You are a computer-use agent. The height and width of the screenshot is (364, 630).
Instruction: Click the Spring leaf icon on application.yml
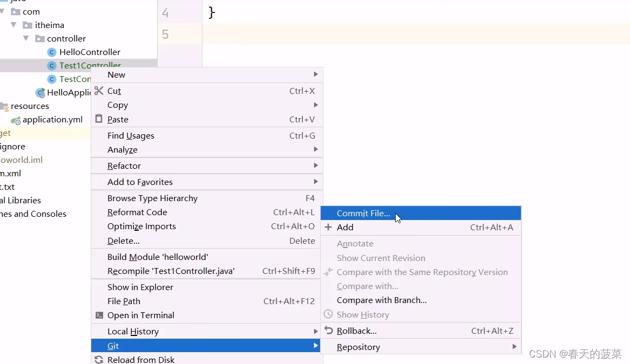click(x=16, y=120)
